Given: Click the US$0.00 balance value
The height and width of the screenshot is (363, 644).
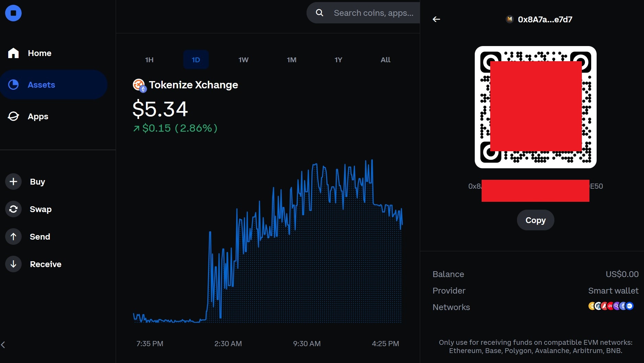Looking at the screenshot, I should coord(622,274).
